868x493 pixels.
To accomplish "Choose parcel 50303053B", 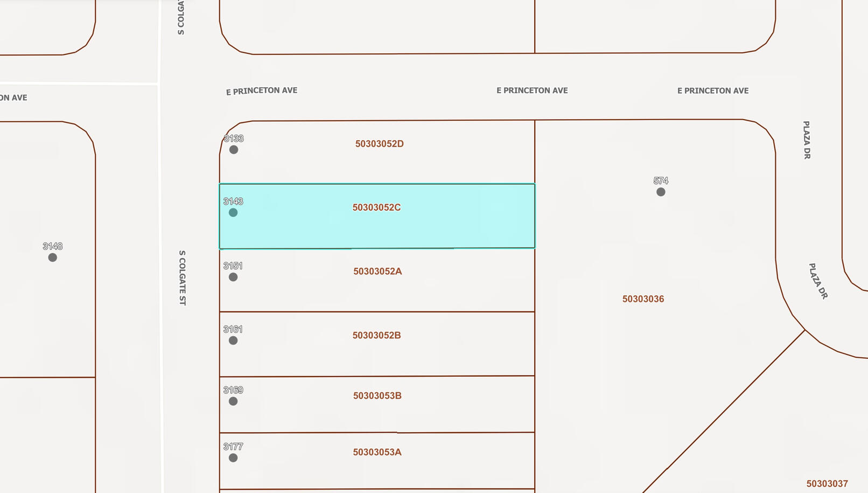I will pyautogui.click(x=377, y=396).
